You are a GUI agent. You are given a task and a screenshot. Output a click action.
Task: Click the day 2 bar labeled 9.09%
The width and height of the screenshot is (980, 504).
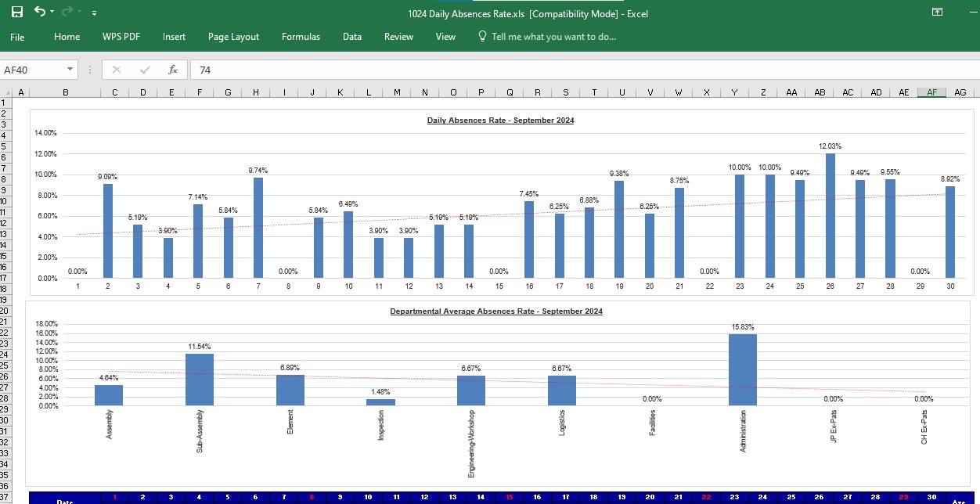pyautogui.click(x=108, y=231)
